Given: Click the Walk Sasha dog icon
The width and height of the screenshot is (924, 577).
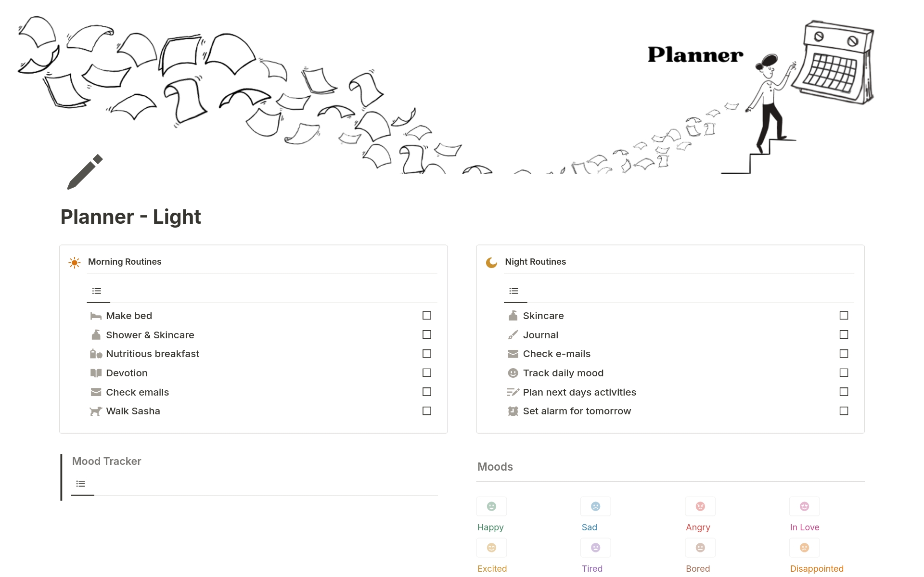Looking at the screenshot, I should tap(96, 411).
